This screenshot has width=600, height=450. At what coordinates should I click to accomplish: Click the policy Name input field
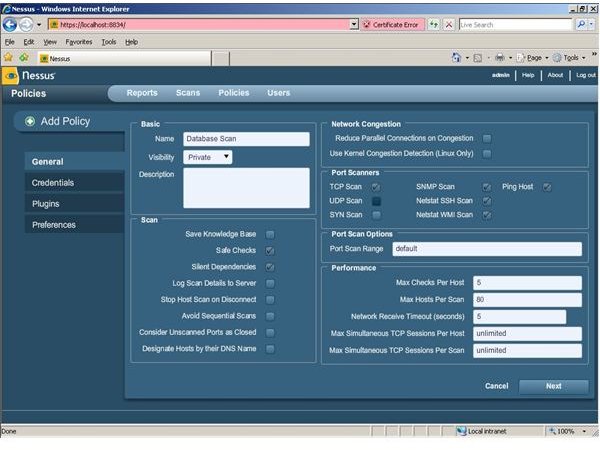[x=246, y=139]
